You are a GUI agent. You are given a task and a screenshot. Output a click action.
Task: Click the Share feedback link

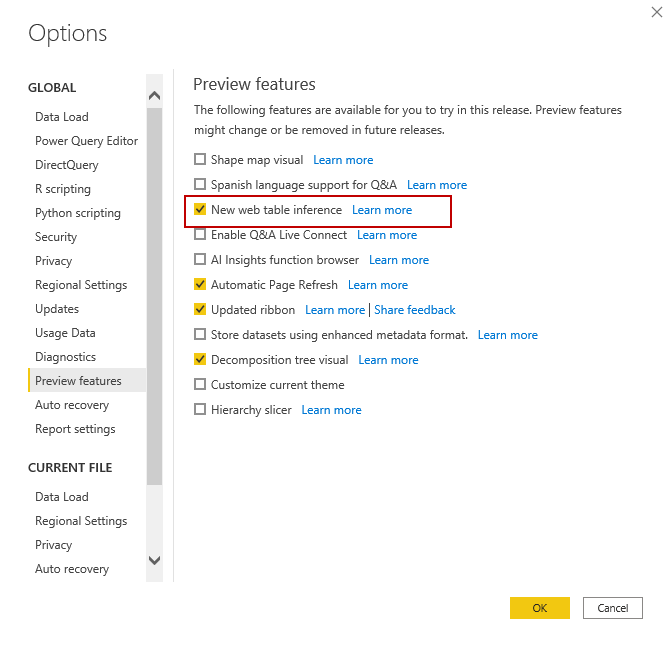point(415,310)
